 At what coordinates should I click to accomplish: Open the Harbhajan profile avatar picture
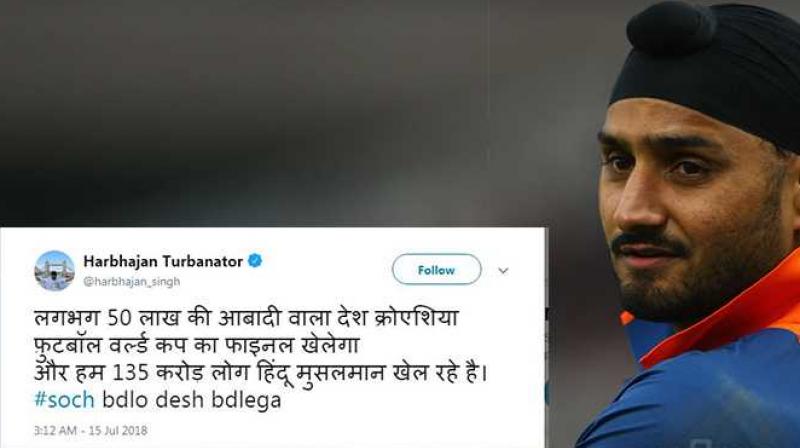[55, 270]
